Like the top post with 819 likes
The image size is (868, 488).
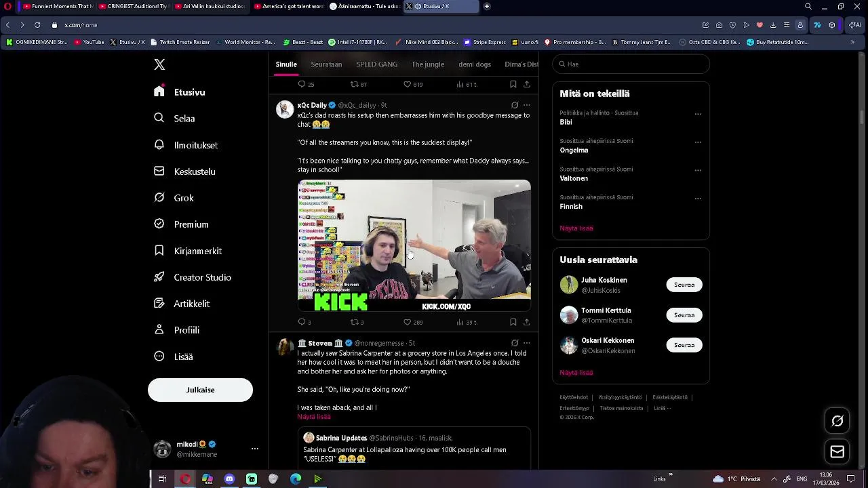click(x=413, y=84)
